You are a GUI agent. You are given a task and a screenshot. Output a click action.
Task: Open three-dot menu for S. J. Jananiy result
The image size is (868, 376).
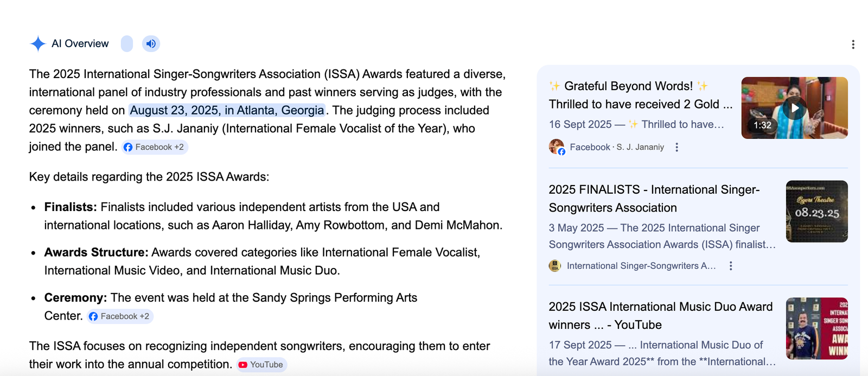tap(676, 147)
